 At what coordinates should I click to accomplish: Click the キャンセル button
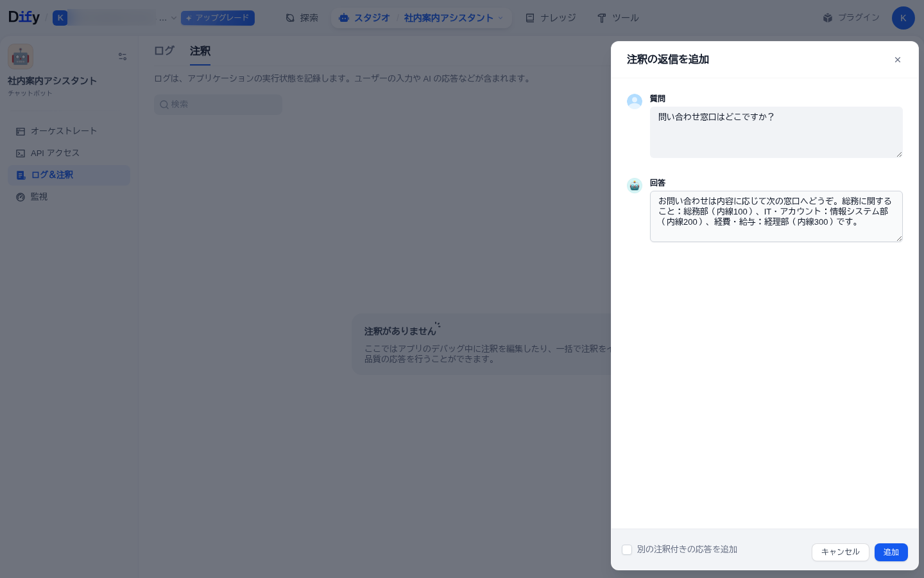pyautogui.click(x=840, y=552)
